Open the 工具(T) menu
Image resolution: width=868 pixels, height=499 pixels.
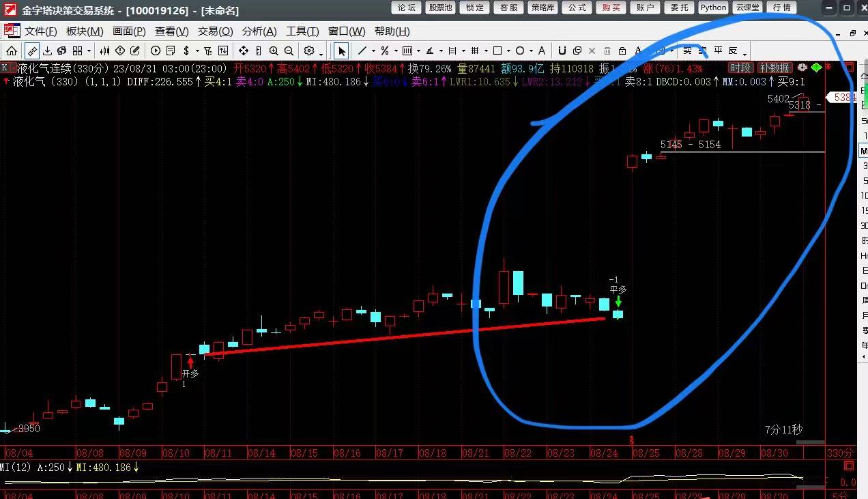(x=302, y=31)
